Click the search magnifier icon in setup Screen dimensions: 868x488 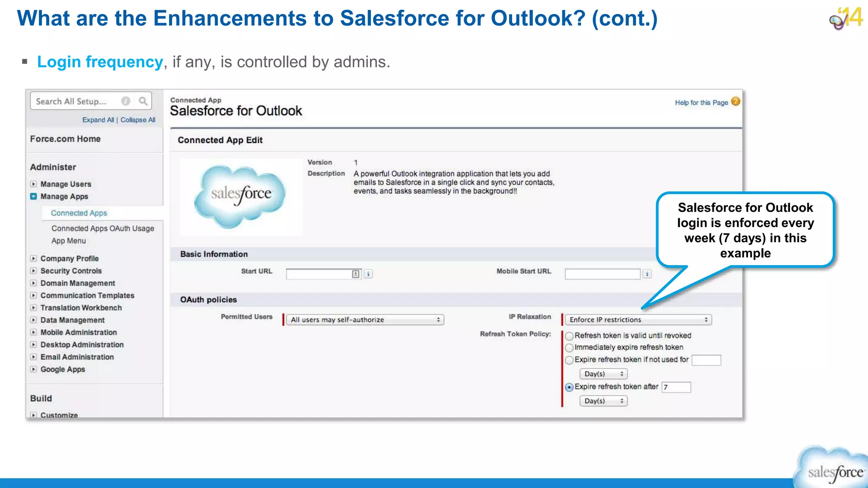143,101
